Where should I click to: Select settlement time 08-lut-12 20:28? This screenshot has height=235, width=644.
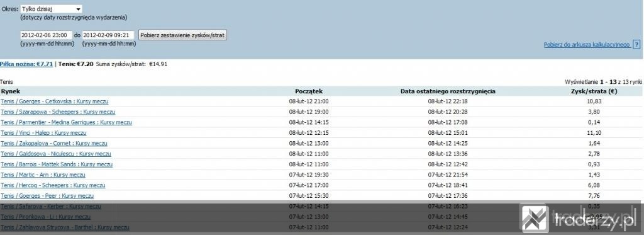coord(448,112)
